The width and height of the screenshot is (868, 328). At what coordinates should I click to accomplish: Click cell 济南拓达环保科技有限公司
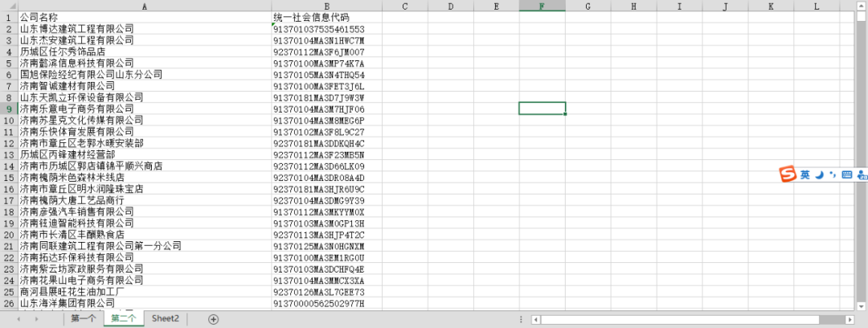coord(145,257)
